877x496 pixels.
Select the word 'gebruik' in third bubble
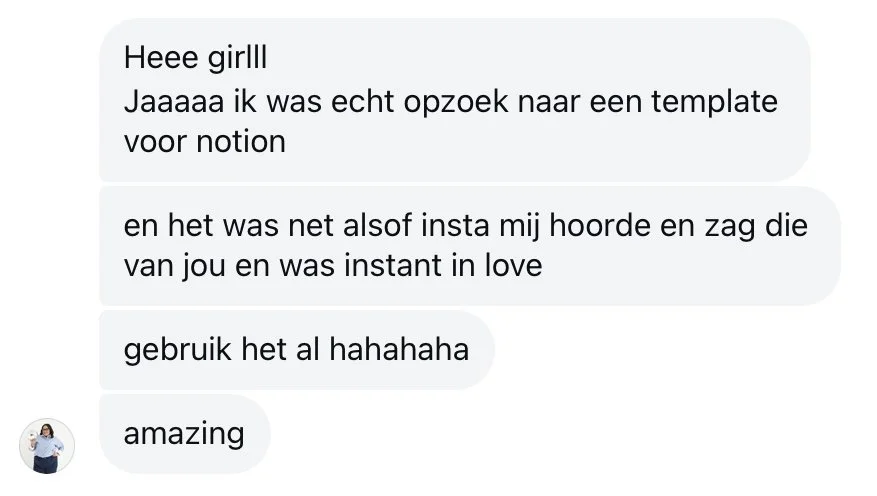177,351
